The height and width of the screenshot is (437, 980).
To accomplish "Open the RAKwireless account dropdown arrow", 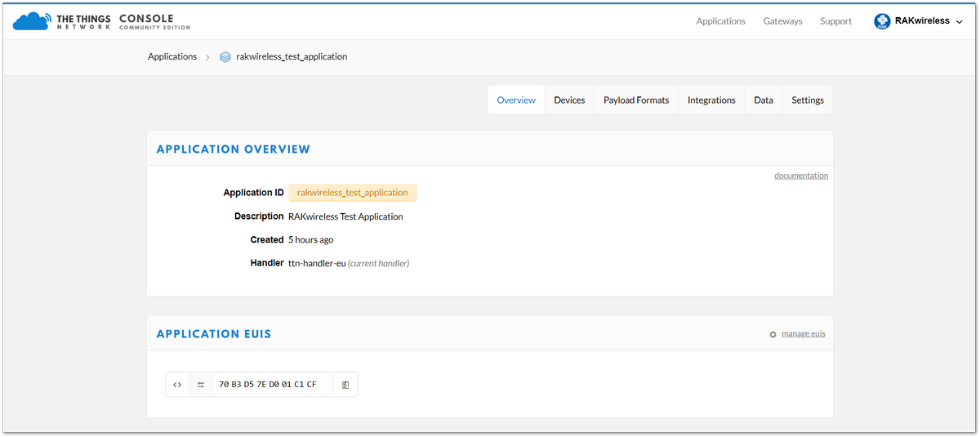I will [959, 22].
